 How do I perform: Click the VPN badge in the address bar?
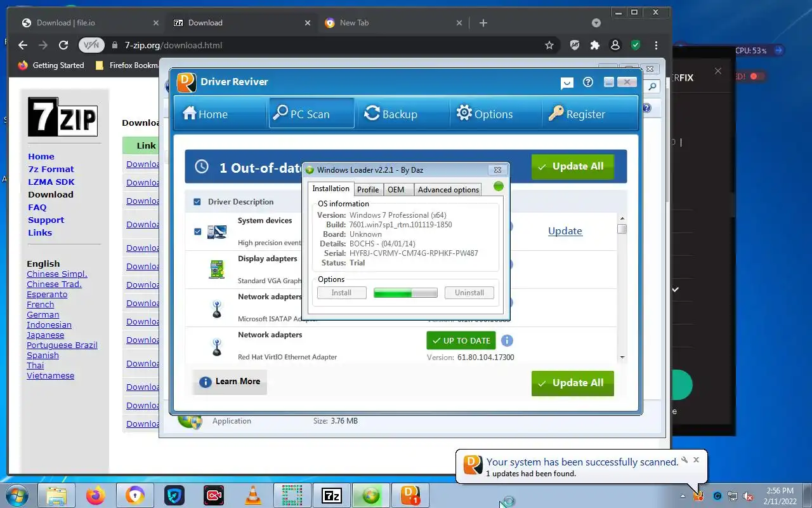click(91, 45)
